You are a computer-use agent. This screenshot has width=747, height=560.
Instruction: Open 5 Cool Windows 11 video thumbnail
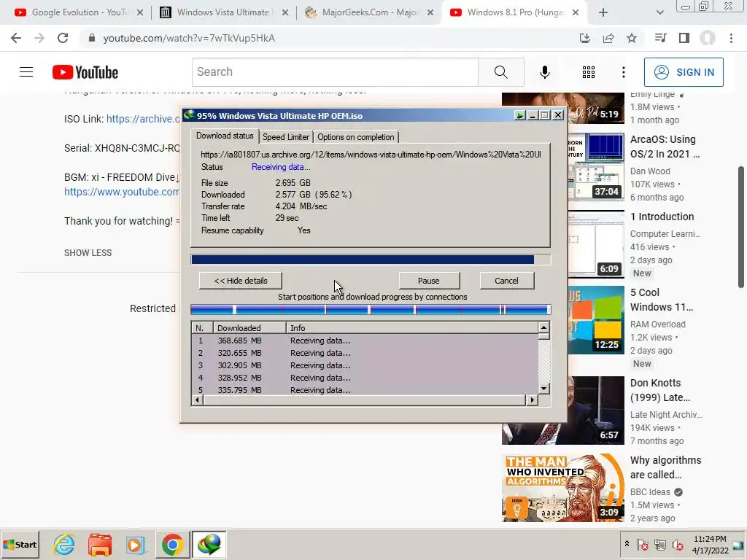coord(595,320)
